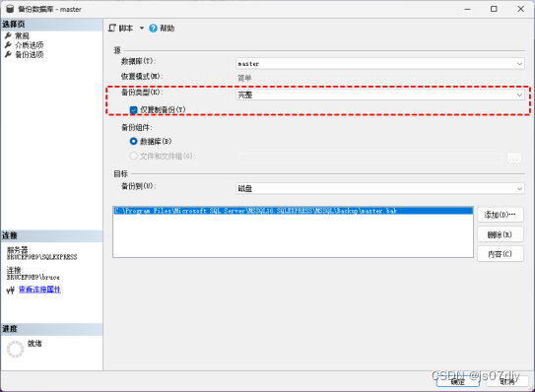Image resolution: width=535 pixels, height=392 pixels.
Task: Click the 删除 remove button
Action: tap(501, 234)
